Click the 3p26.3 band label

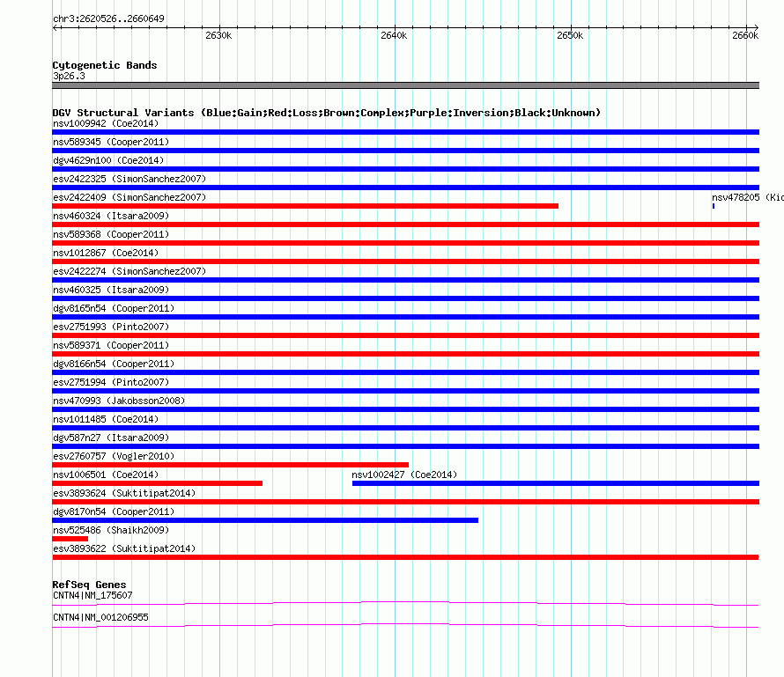[x=69, y=76]
